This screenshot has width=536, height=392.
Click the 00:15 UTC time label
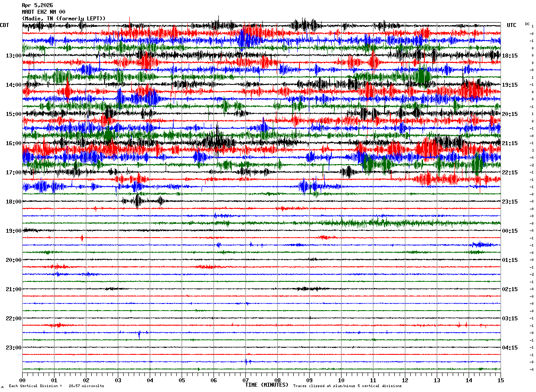point(510,231)
